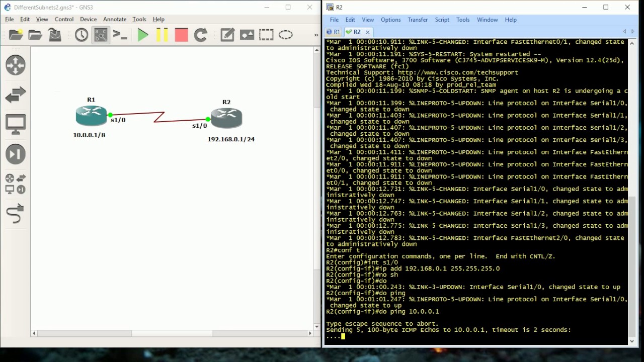
Task: Stop all devices with red square
Action: click(181, 35)
